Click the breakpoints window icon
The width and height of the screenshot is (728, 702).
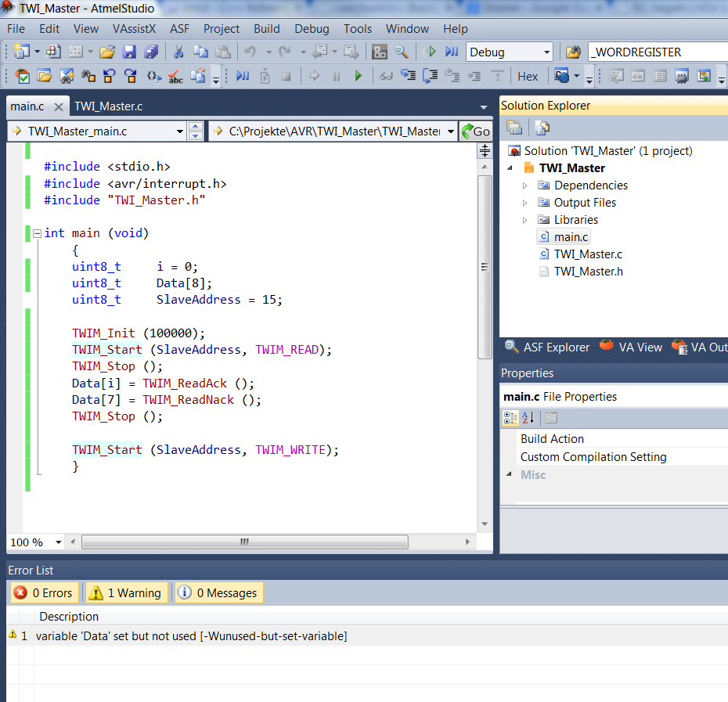click(x=562, y=76)
